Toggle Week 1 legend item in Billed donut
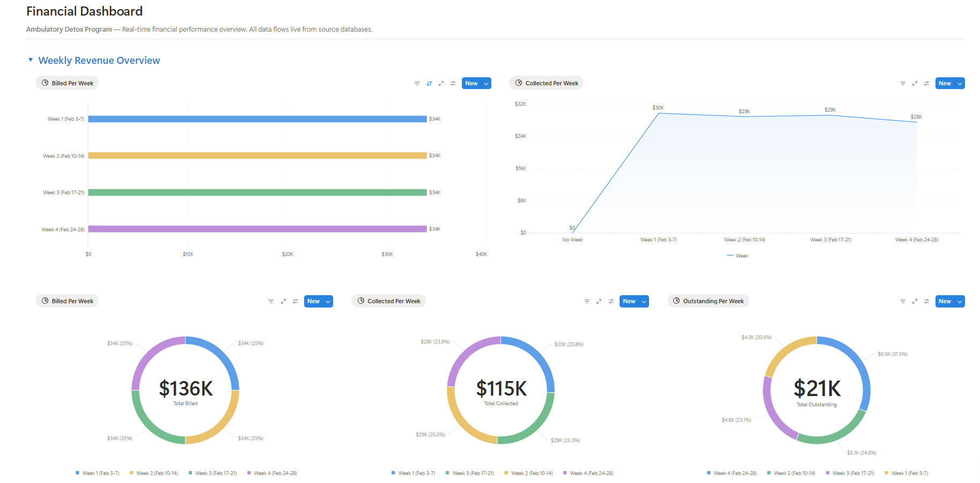The image size is (980, 483). [98, 473]
